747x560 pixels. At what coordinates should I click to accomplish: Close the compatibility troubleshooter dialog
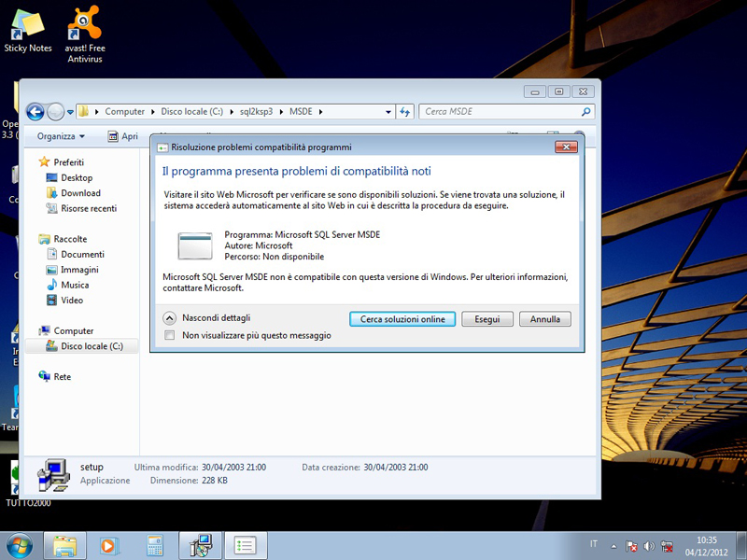(x=566, y=147)
